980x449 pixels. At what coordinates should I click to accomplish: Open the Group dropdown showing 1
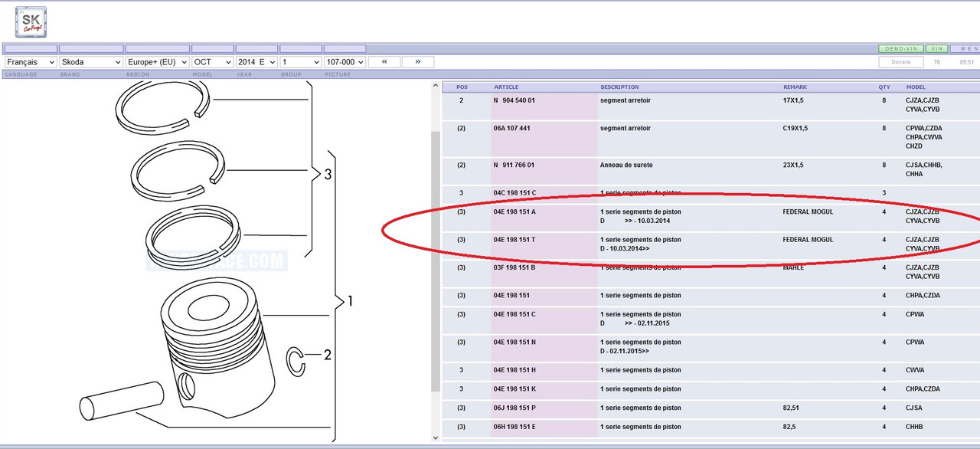tap(301, 62)
